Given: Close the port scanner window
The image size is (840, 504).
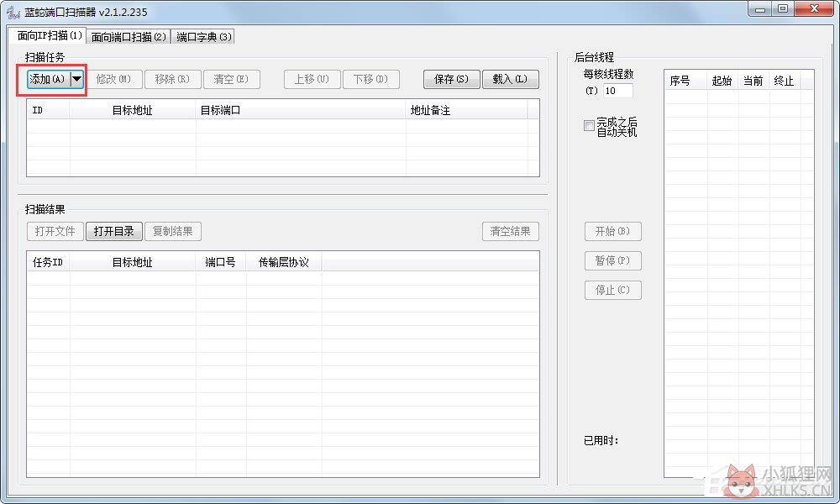Looking at the screenshot, I should (x=814, y=9).
